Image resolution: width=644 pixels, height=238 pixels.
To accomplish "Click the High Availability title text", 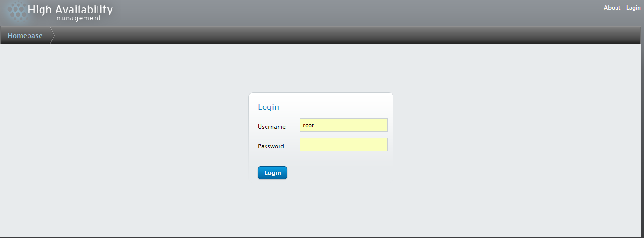I will click(70, 9).
